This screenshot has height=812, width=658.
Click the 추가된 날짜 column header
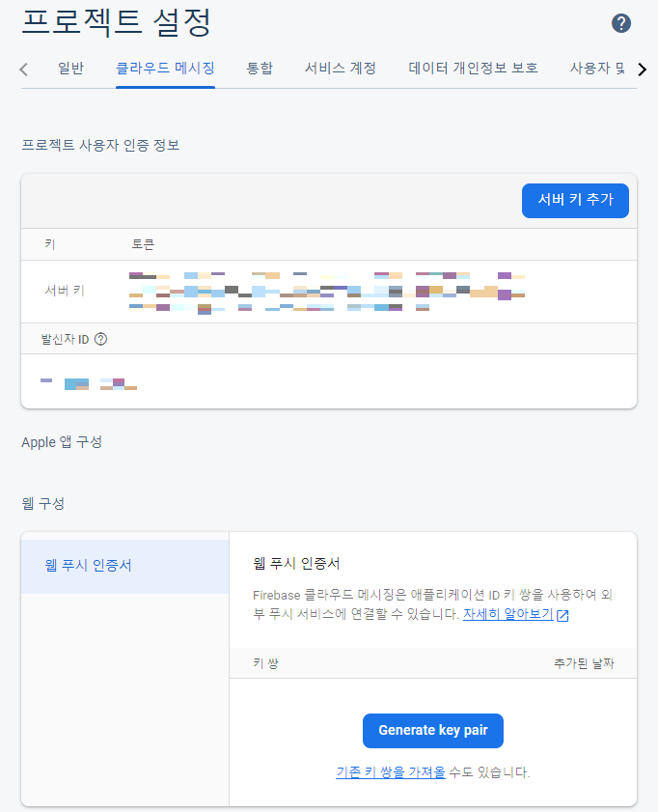point(584,663)
